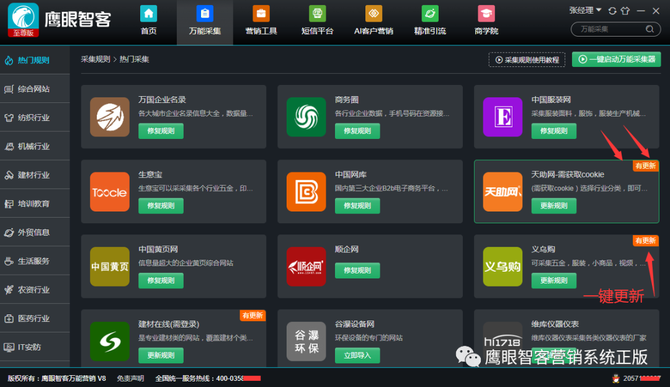Viewport: 670px width, 387px height.
Task: Click the 有更新 badge on 天助网 card
Action: click(x=645, y=166)
